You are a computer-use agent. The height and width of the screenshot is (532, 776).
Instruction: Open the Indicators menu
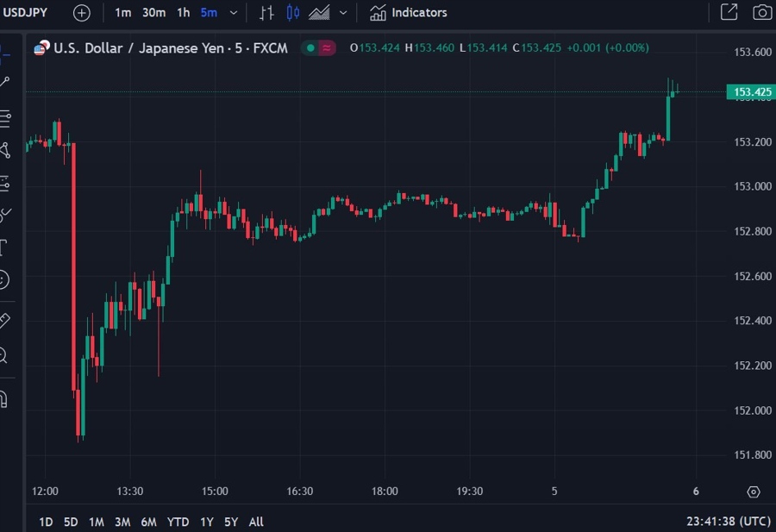click(409, 13)
